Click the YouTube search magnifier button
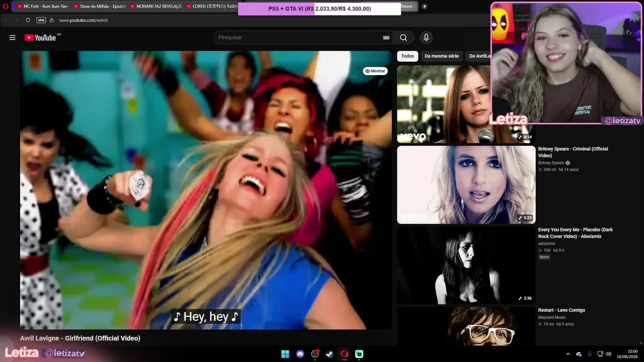 [404, 38]
